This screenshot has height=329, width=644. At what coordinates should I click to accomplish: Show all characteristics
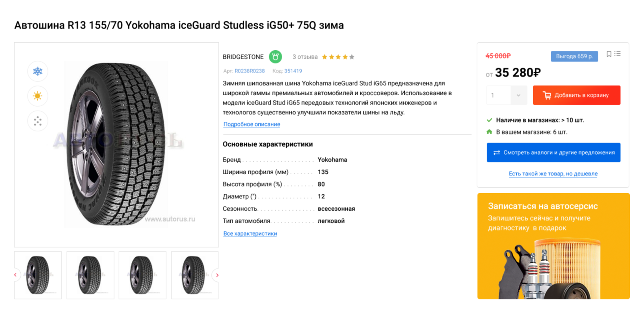[250, 233]
